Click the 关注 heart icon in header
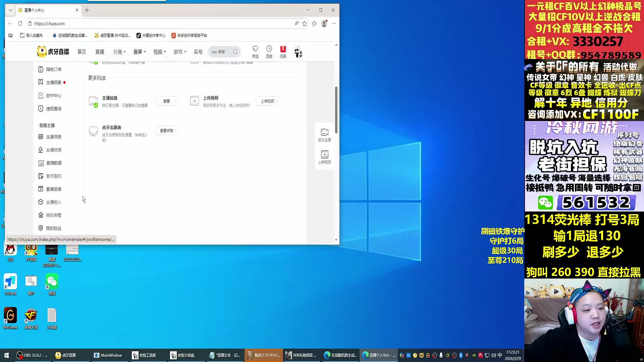Image resolution: width=644 pixels, height=362 pixels. [255, 49]
